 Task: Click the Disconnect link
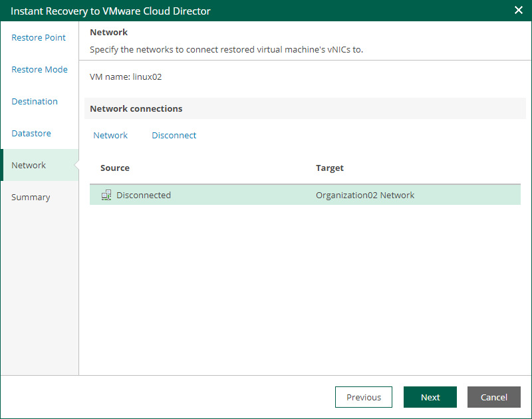[174, 136]
